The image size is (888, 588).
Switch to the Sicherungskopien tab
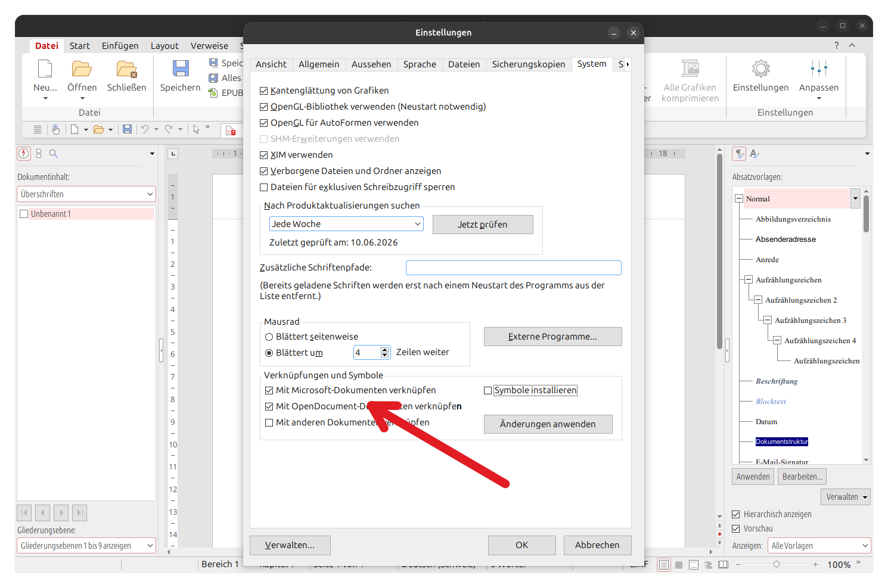click(529, 64)
